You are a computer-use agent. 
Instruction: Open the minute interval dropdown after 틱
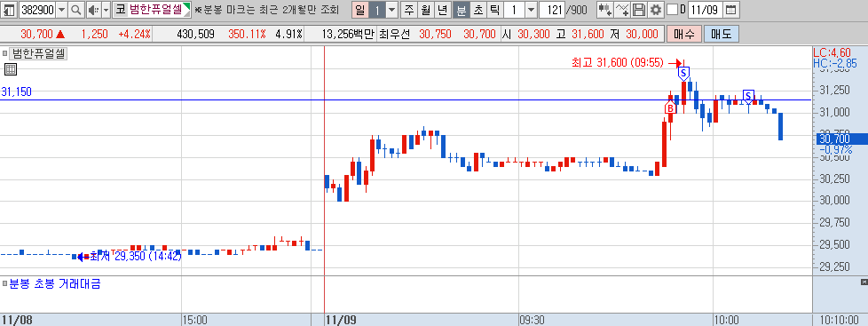pos(531,10)
